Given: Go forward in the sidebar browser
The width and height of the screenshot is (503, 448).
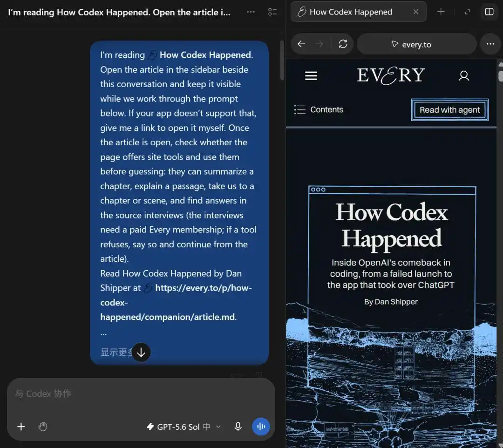Looking at the screenshot, I should coord(319,44).
